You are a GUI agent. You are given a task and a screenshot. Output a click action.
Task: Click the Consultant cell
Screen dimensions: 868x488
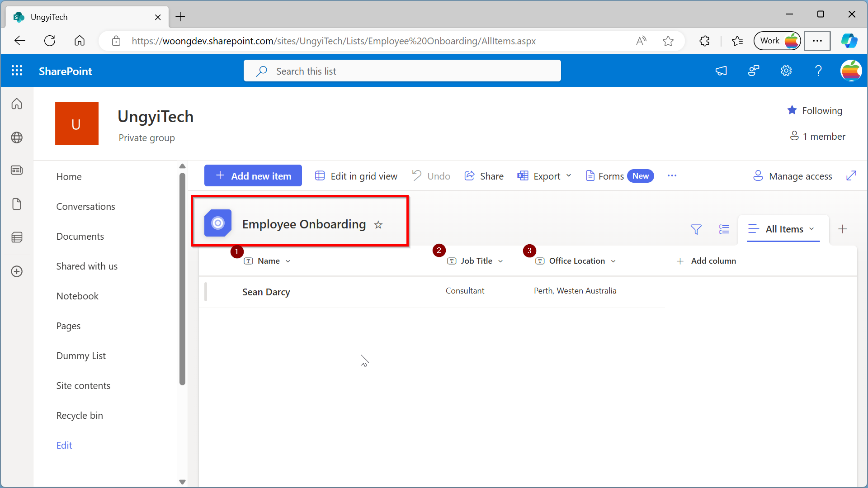coord(465,291)
